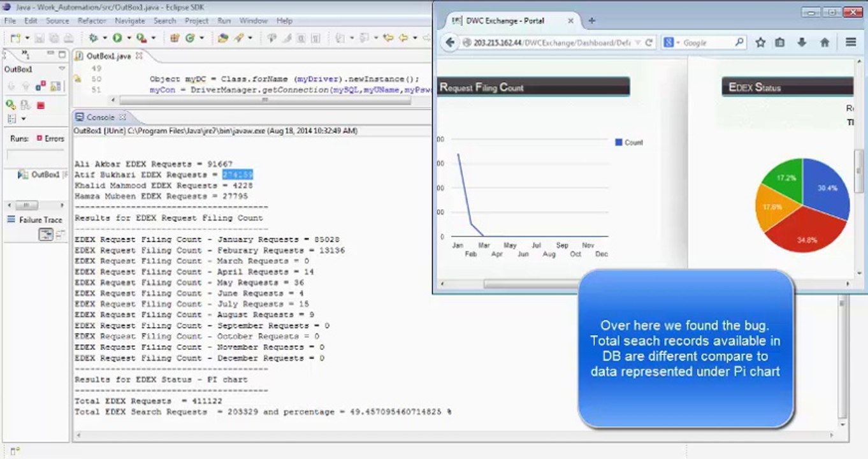Open the Window menu
This screenshot has width=868, height=459.
[x=254, y=21]
